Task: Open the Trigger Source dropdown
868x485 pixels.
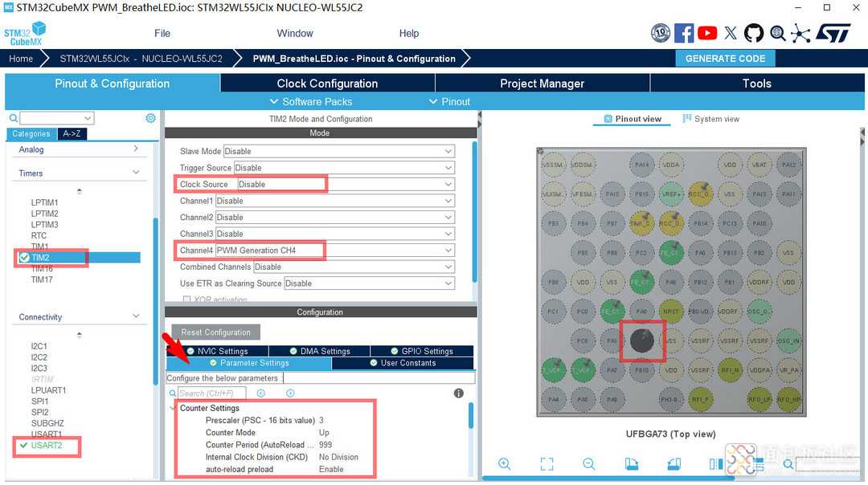Action: click(x=344, y=168)
